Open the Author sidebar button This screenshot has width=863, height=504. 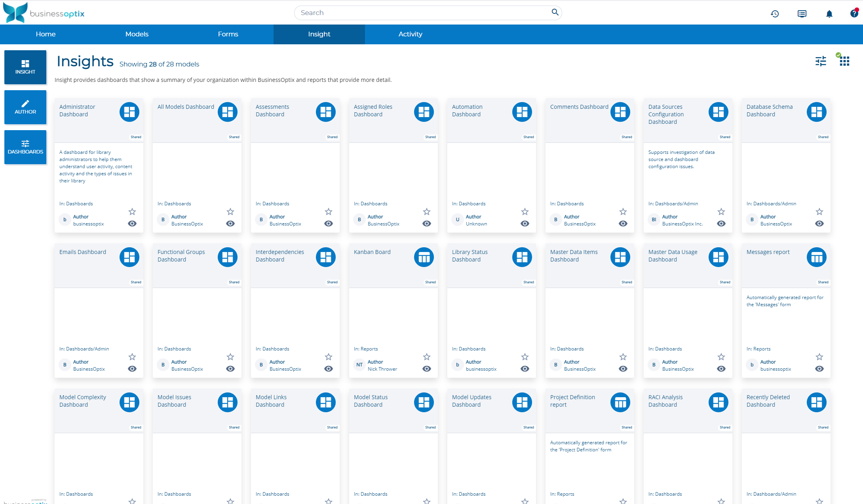[x=25, y=107]
